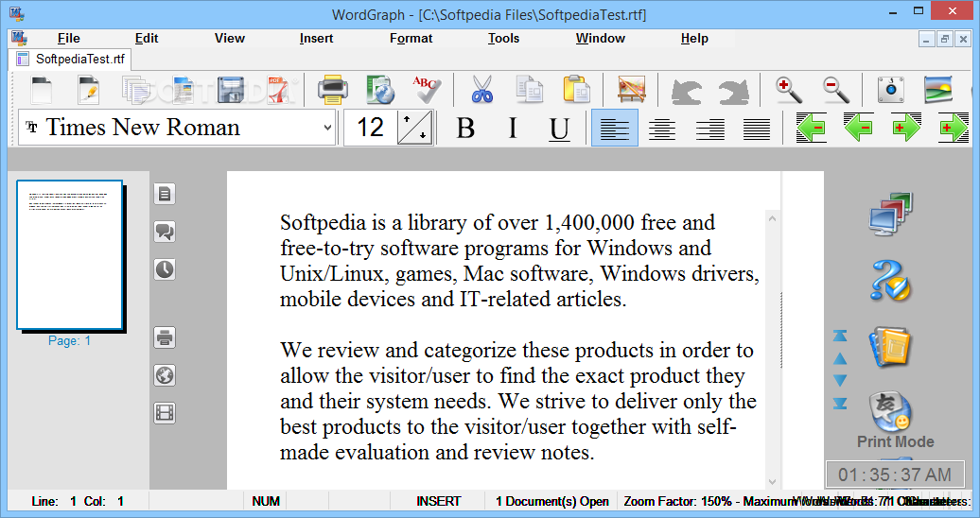Jump to top with blue double-up arrow
The height and width of the screenshot is (518, 980).
840,337
